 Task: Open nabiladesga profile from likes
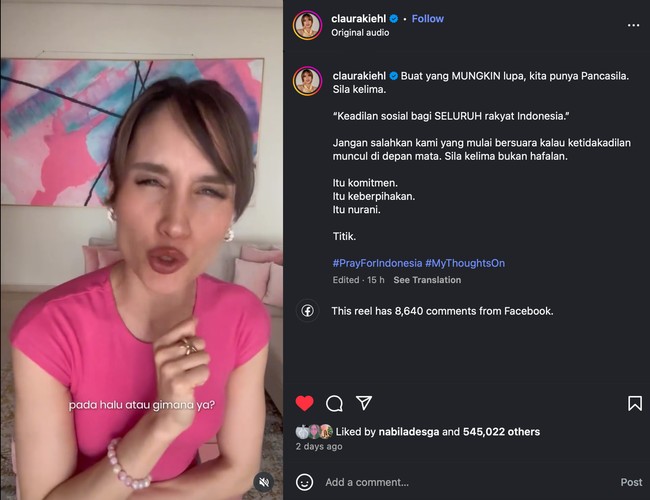[402, 432]
